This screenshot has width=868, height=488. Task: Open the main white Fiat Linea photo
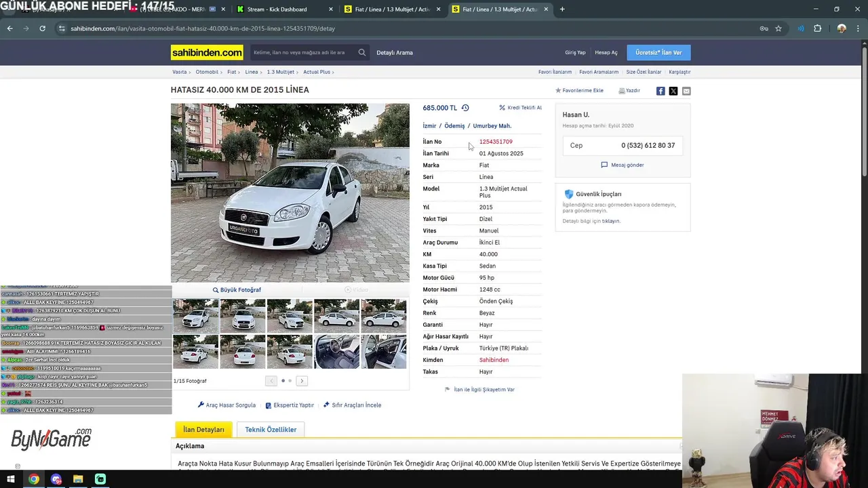point(290,192)
